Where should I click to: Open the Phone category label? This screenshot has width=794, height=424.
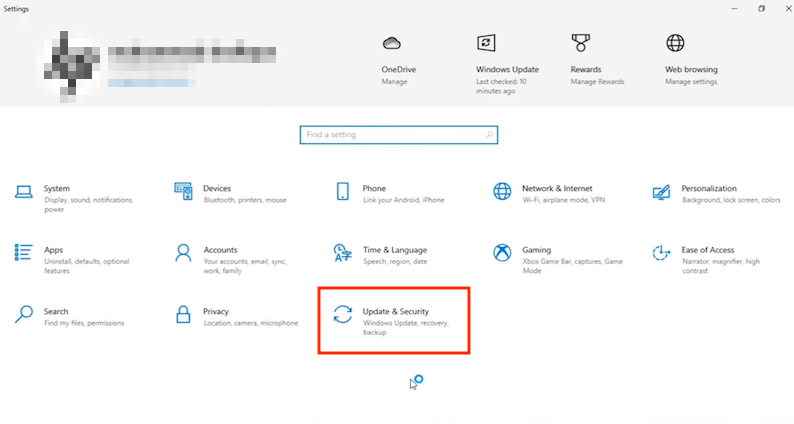tap(374, 188)
